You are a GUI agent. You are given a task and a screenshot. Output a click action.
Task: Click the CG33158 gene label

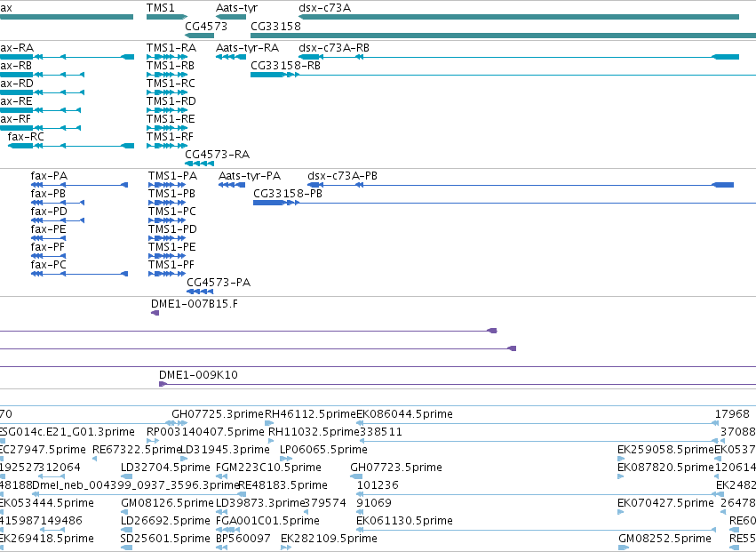(x=275, y=26)
